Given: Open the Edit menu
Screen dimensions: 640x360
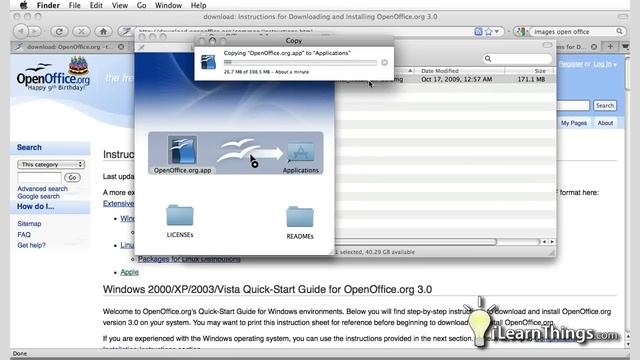Looking at the screenshot, I should [96, 5].
